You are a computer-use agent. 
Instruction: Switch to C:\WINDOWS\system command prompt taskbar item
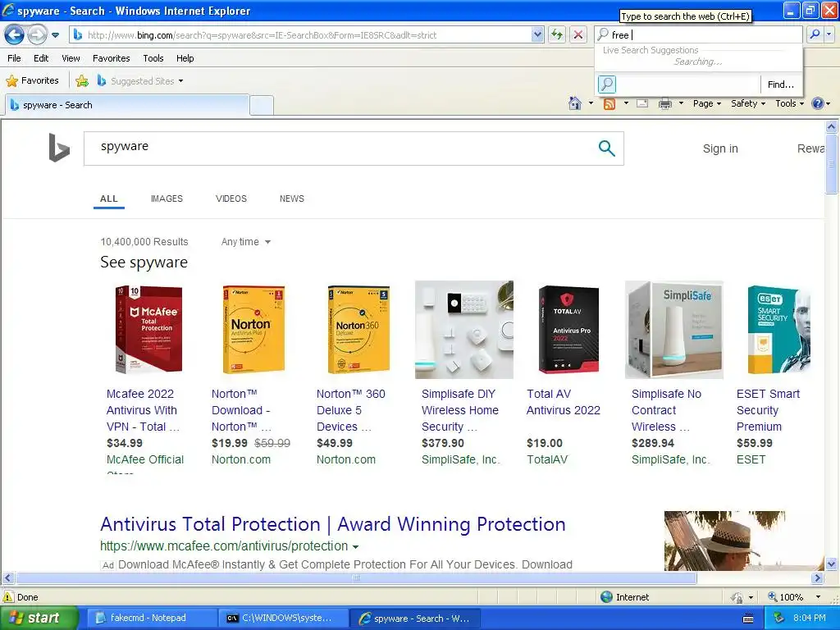point(282,619)
